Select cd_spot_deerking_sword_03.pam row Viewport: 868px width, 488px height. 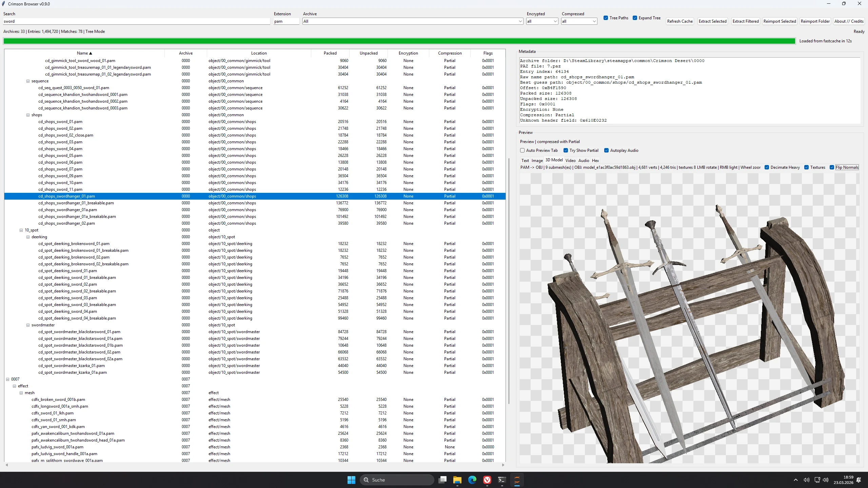coord(255,298)
